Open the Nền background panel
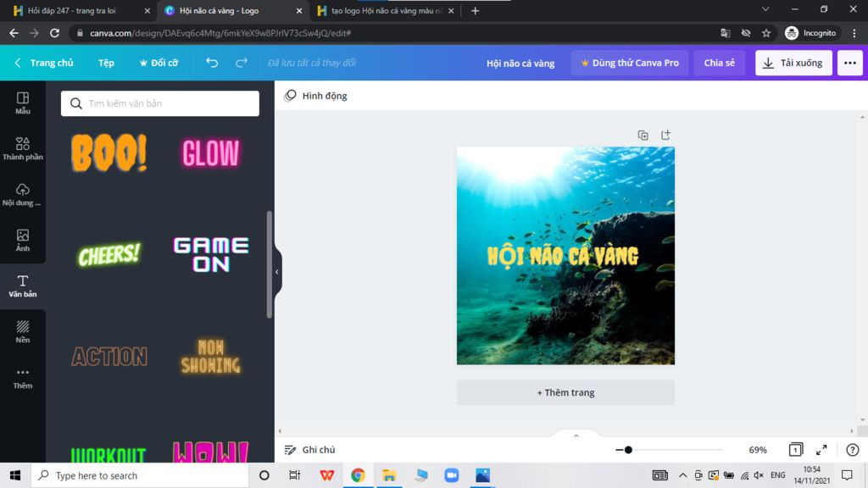 [x=23, y=332]
